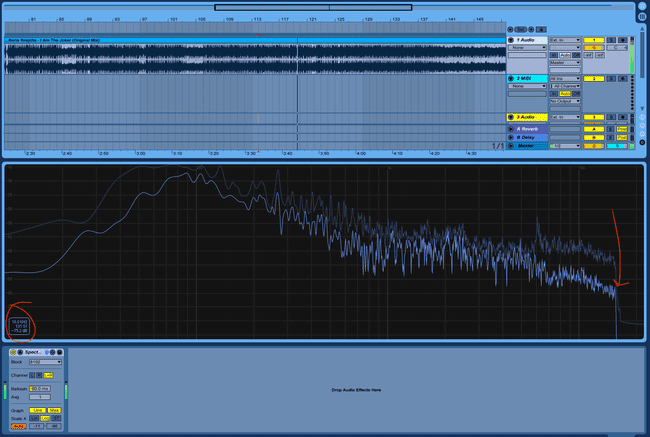The width and height of the screenshot is (650, 437).
Task: Select Lin for Scale X
Action: [34, 418]
